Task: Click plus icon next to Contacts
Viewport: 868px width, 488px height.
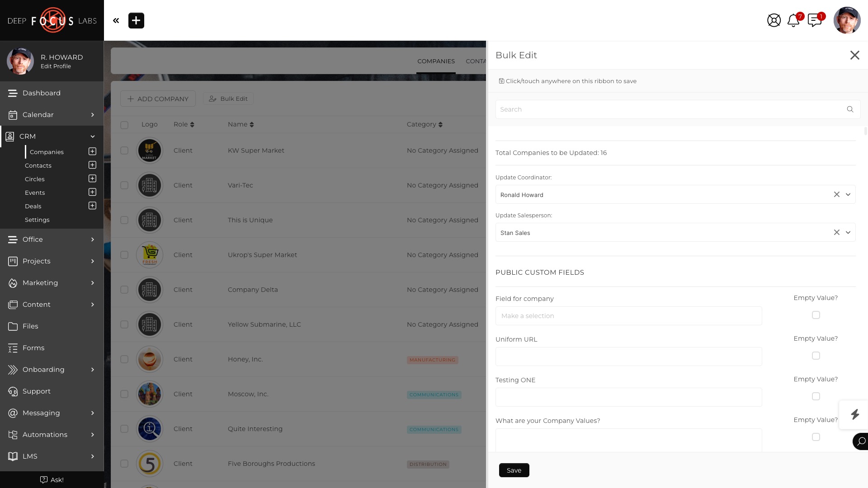Action: click(92, 165)
